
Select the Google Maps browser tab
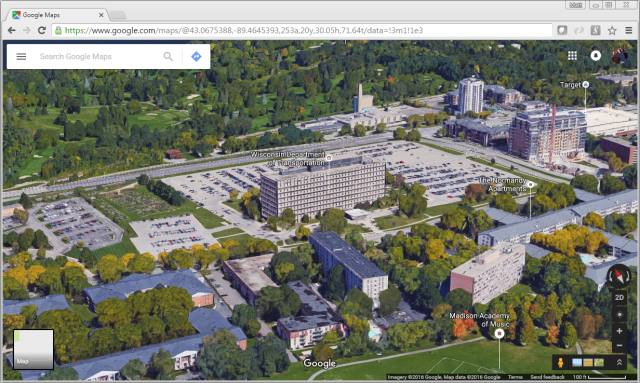(56, 15)
